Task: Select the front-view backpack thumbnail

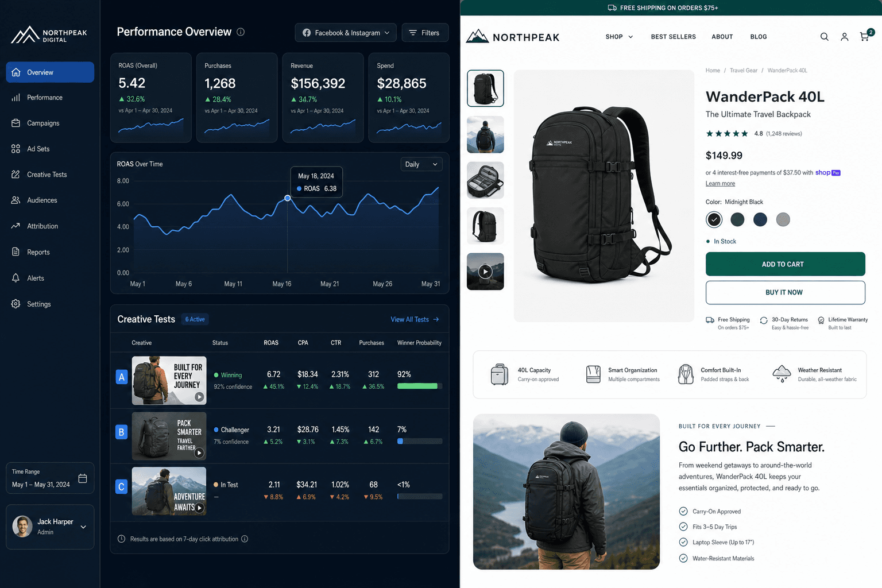Action: pyautogui.click(x=485, y=88)
